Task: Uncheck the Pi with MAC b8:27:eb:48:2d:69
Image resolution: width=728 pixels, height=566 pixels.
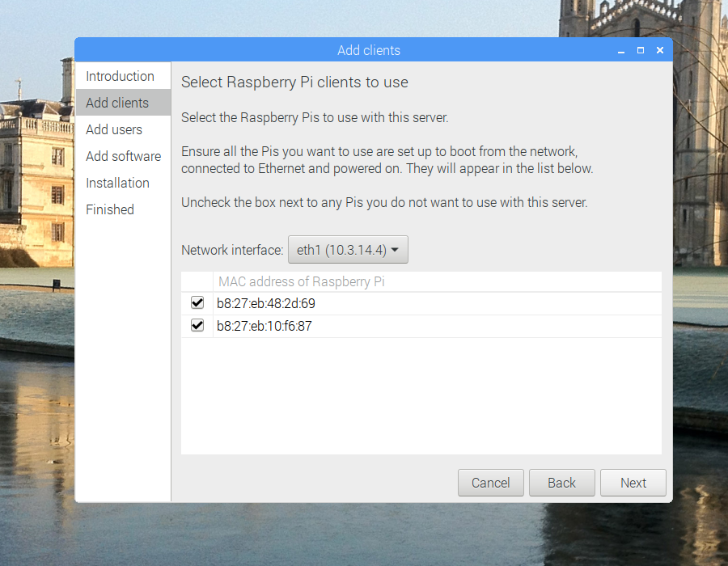Action: coord(197,303)
